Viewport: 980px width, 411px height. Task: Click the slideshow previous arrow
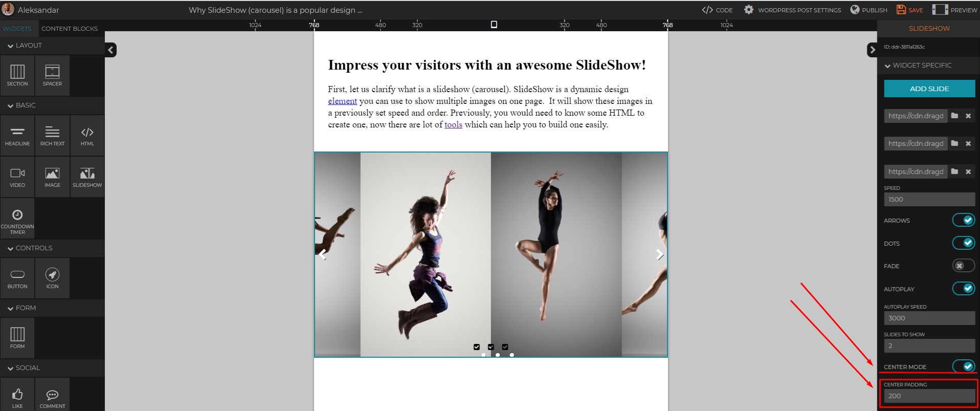pyautogui.click(x=322, y=254)
